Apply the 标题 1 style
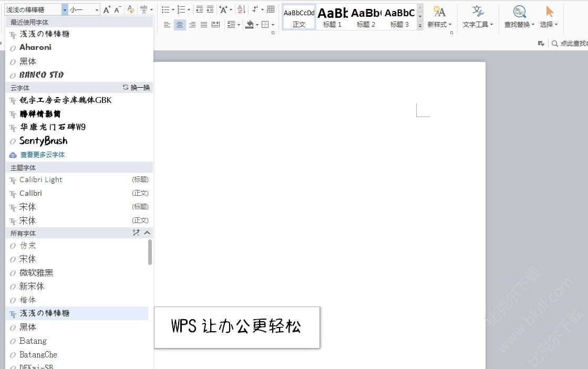Screen dimensions: 588x369 click(x=332, y=17)
